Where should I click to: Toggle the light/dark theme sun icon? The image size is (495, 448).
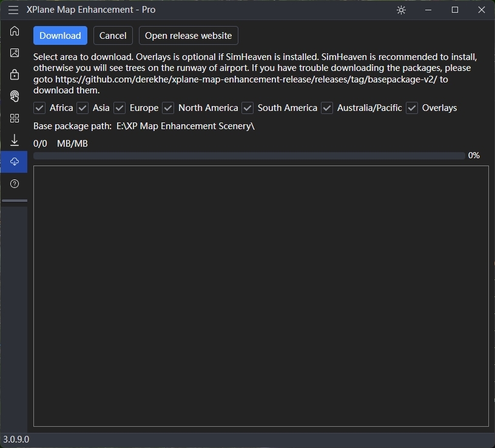click(x=401, y=10)
